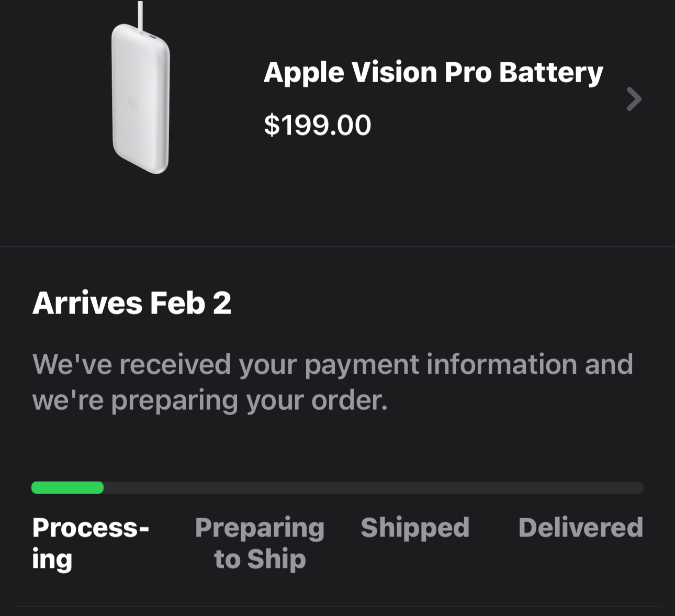This screenshot has height=616, width=675.
Task: Select the "Processing" status step
Action: [x=90, y=543]
